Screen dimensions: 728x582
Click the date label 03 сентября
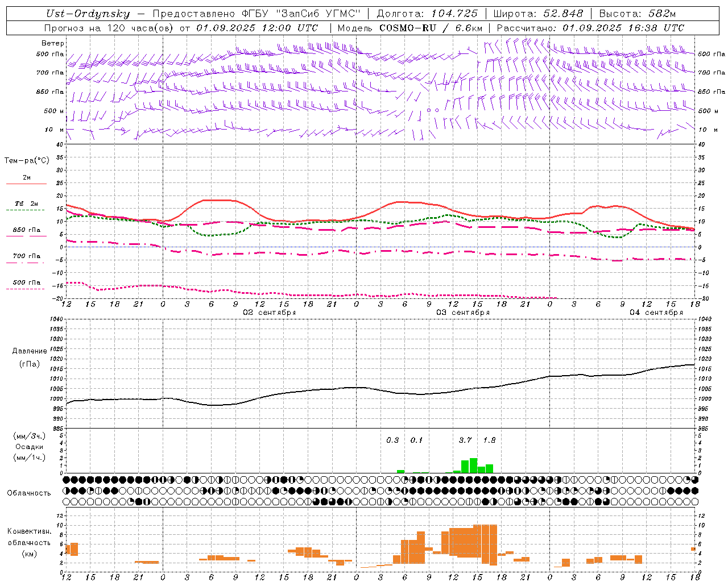463,313
